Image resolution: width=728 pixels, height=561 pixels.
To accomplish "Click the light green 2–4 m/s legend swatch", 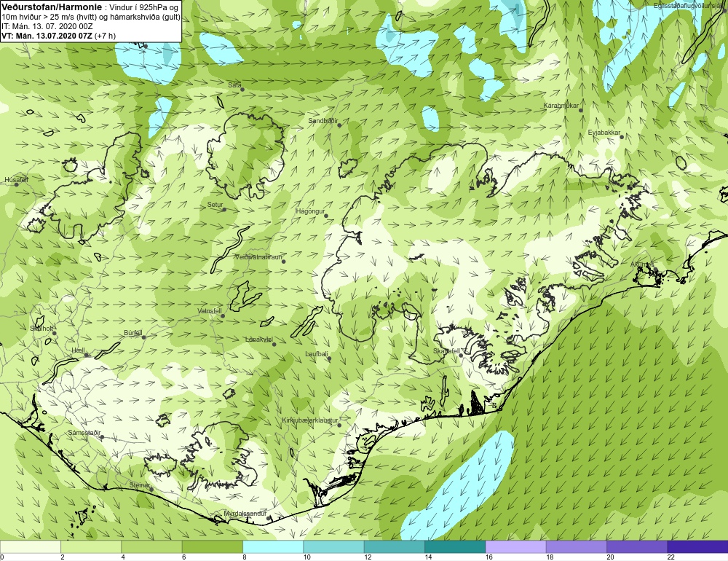I will [91, 547].
